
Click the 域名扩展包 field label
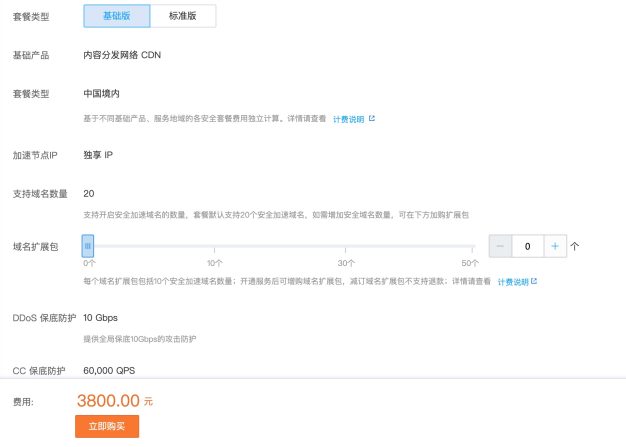coord(36,247)
